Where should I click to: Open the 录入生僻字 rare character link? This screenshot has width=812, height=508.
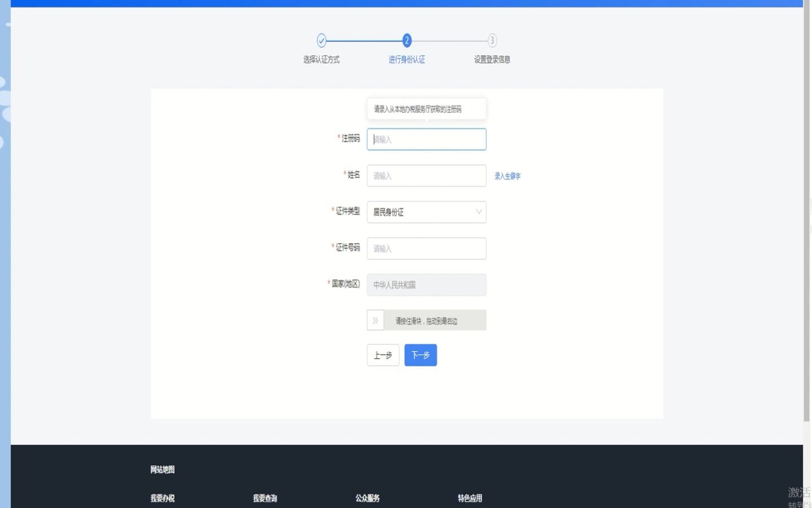(x=507, y=176)
